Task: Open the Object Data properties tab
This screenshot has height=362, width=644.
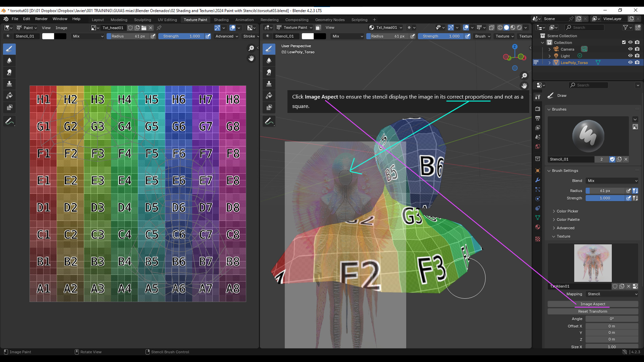Action: point(538,218)
